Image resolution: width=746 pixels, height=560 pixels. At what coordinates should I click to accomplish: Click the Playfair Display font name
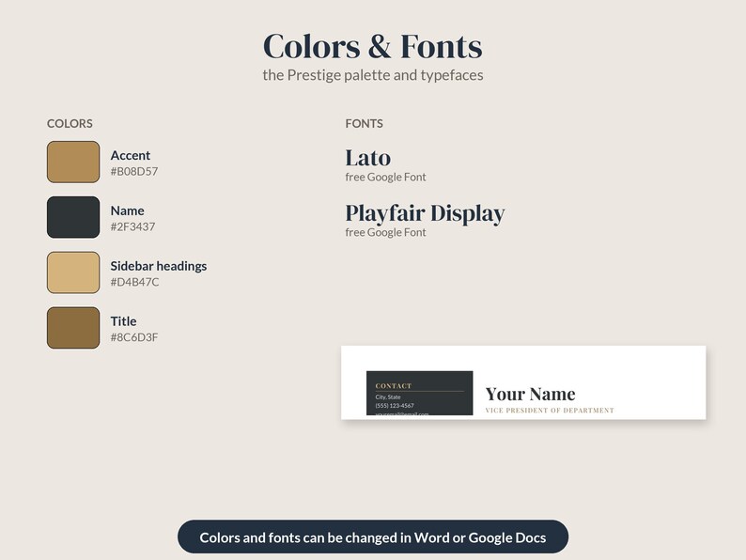click(425, 213)
